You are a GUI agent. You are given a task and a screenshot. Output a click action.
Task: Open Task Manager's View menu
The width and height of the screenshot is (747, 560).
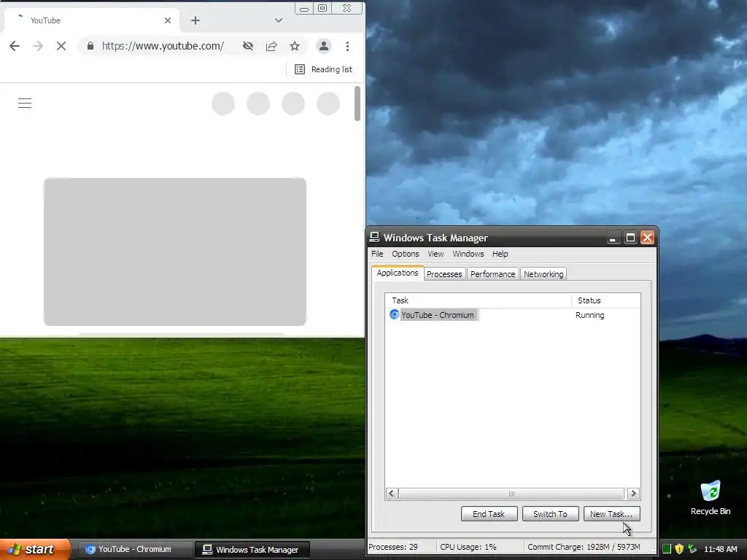coord(436,254)
